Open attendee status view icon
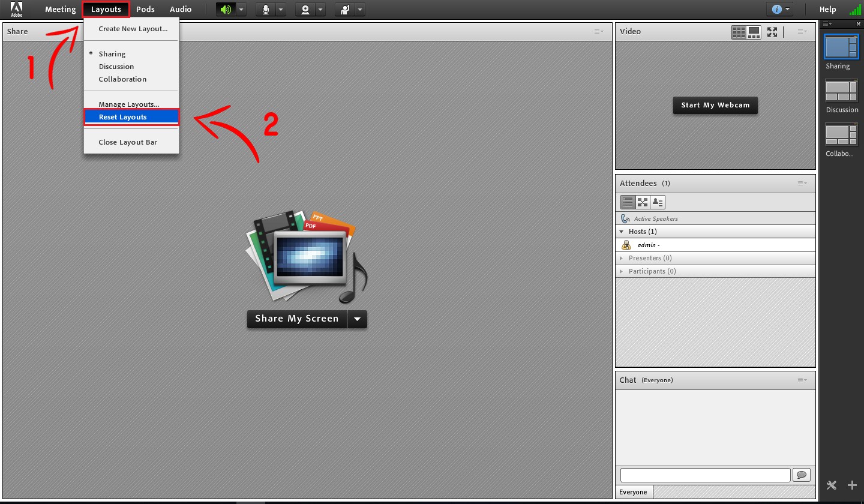This screenshot has width=864, height=504. 658,202
